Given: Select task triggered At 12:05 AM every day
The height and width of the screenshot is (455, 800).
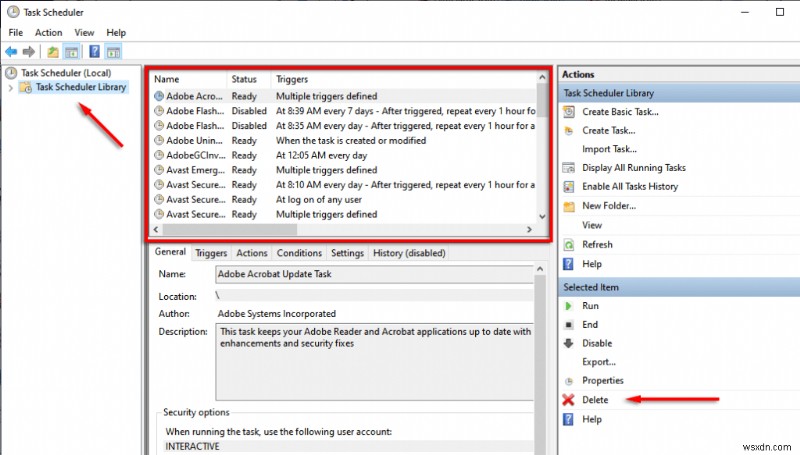Looking at the screenshot, I should coord(344,155).
